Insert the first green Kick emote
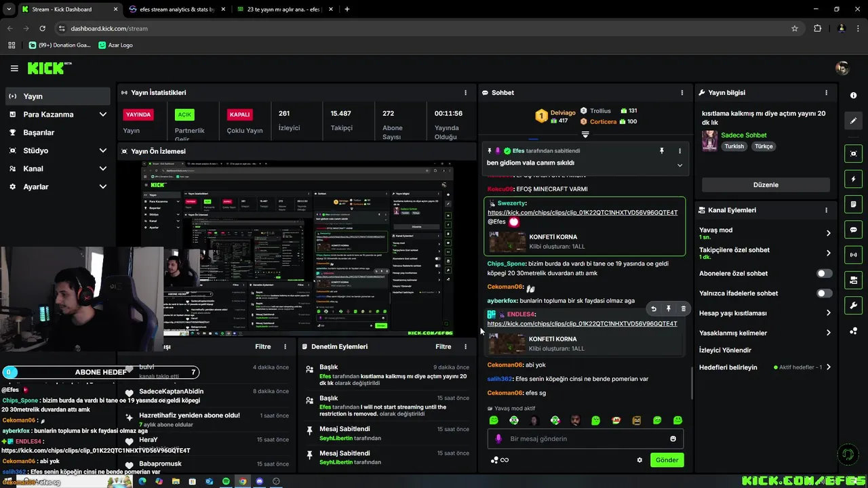 (x=494, y=420)
